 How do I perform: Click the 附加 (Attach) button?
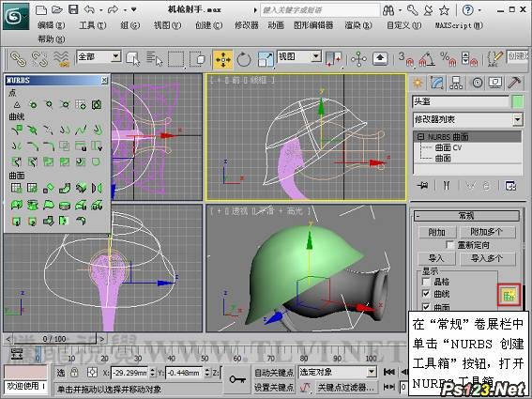click(x=436, y=232)
